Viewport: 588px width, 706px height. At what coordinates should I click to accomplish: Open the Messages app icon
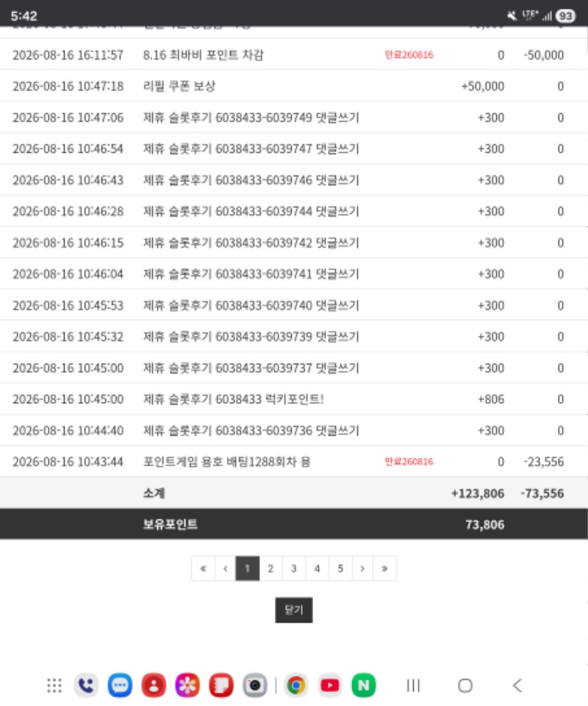pos(120,685)
